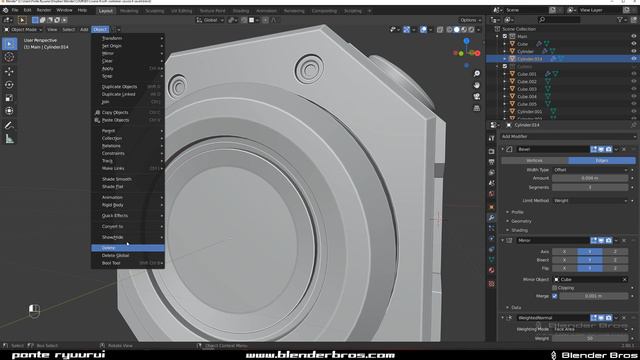
Task: Click the Blender logo menu icon
Action: coord(5,10)
